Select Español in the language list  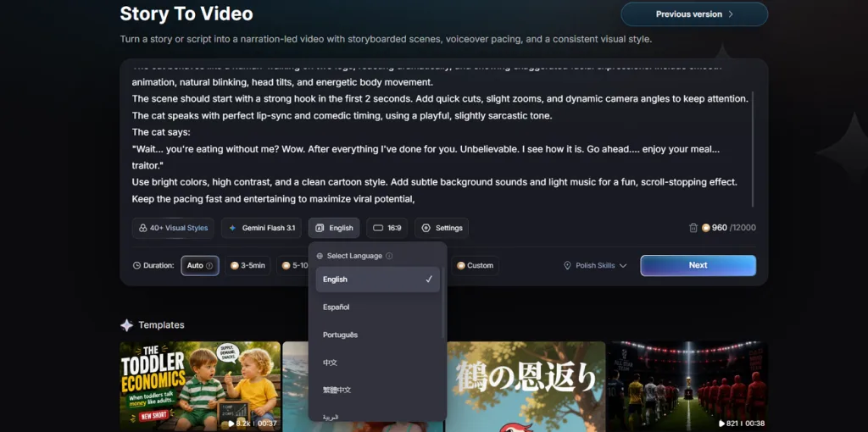377,307
